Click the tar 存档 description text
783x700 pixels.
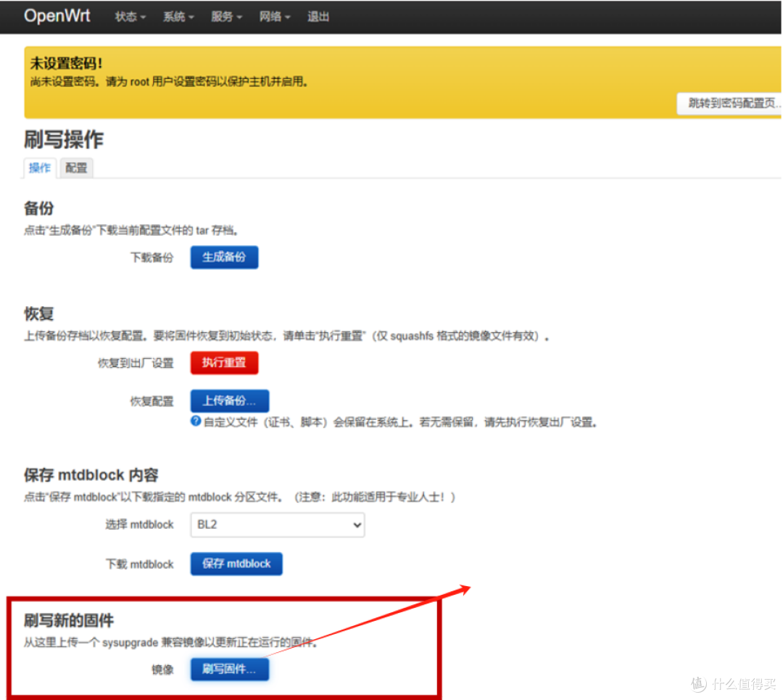click(x=131, y=231)
